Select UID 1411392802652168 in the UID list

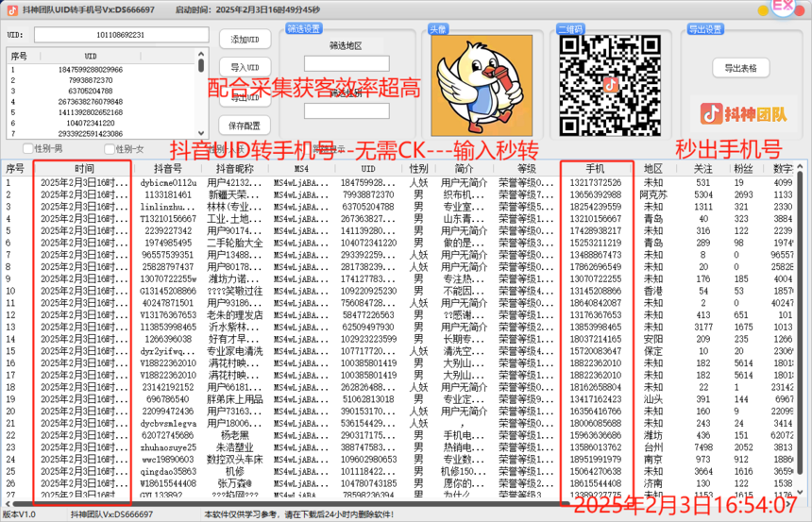point(90,112)
